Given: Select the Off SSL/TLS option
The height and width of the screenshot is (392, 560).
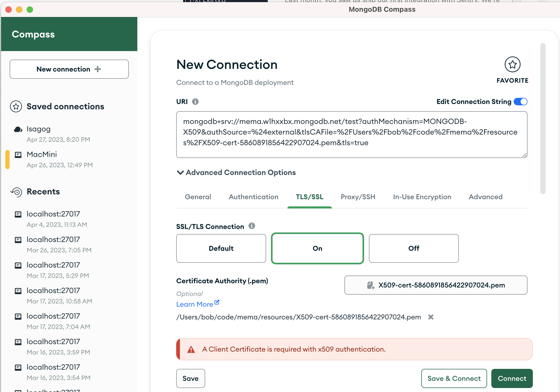Looking at the screenshot, I should click(414, 248).
